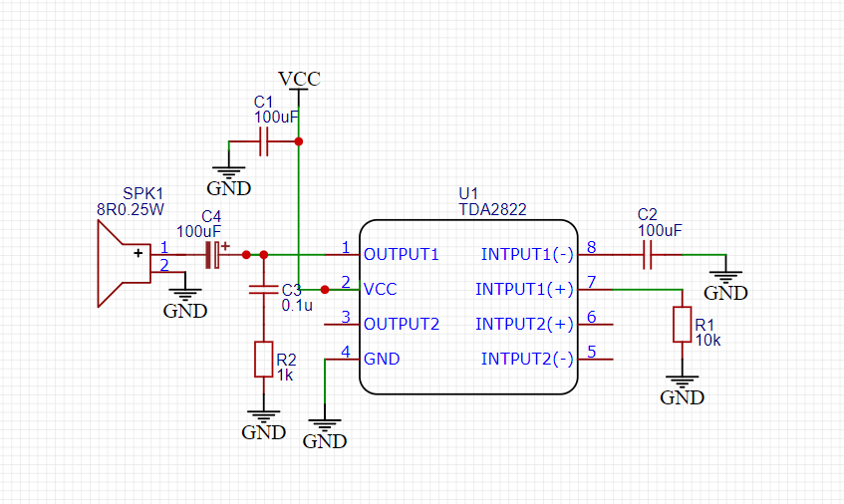Select the C4 polarized capacitor symbol
844x504 pixels.
[x=213, y=255]
